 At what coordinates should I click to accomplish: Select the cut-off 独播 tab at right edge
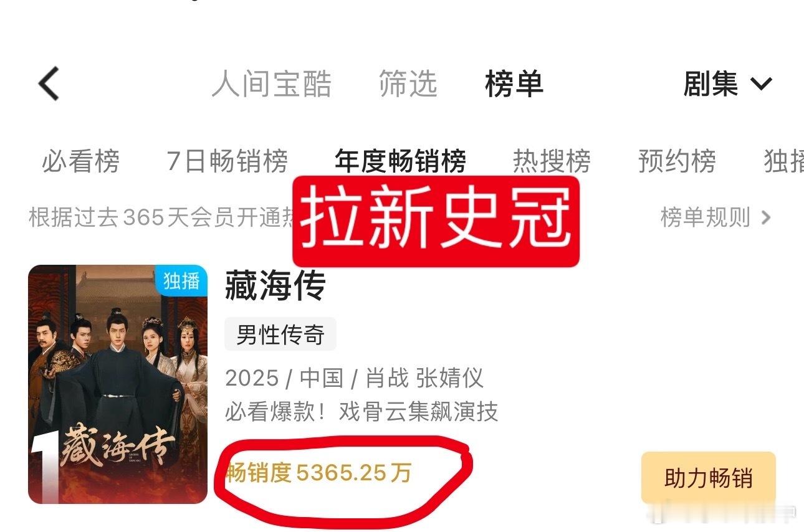(783, 162)
